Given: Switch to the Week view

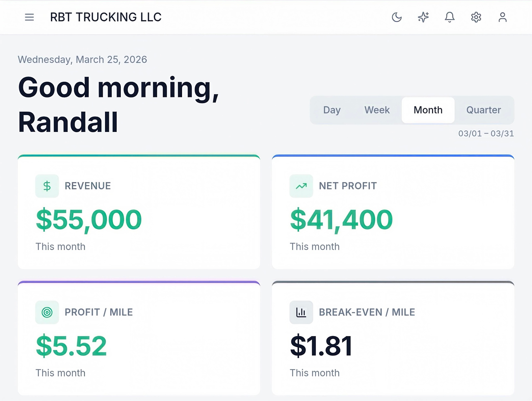Looking at the screenshot, I should 377,110.
